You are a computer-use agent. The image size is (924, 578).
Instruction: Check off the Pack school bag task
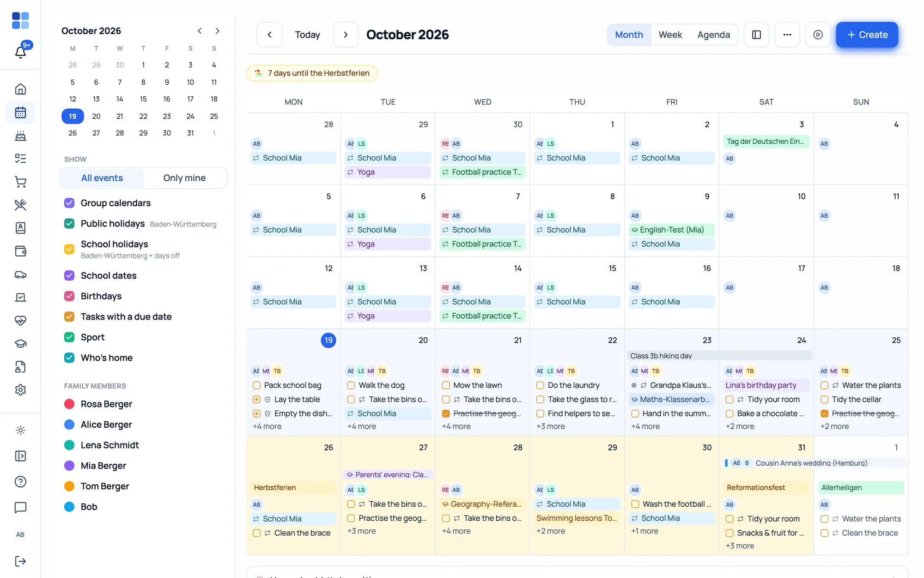coord(257,385)
